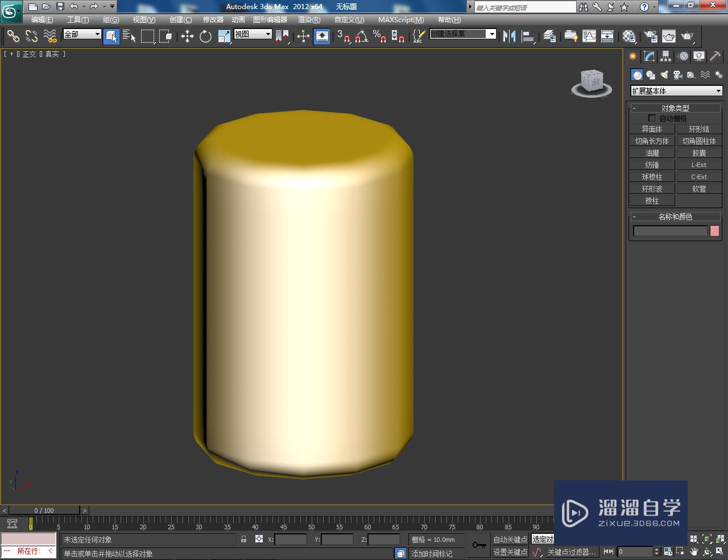Viewport: 728px width, 560px height.
Task: Click the 切角圆柱体 button
Action: [x=699, y=141]
